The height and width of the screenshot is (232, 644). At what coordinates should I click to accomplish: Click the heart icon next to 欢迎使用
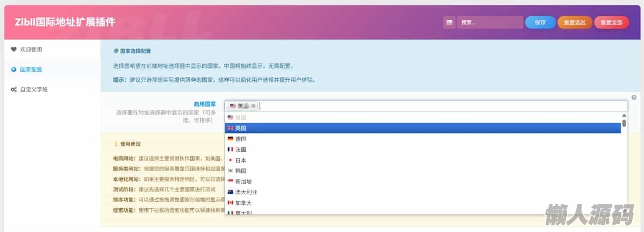[x=14, y=50]
